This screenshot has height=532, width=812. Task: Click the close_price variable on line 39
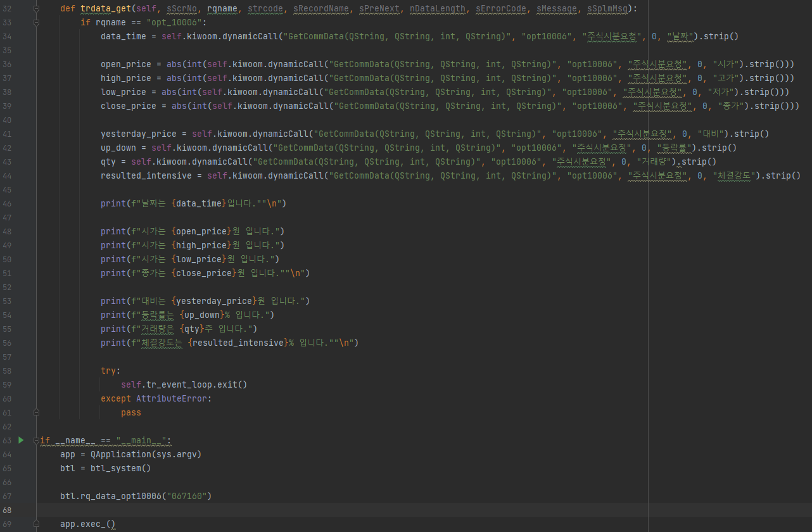[x=129, y=106]
